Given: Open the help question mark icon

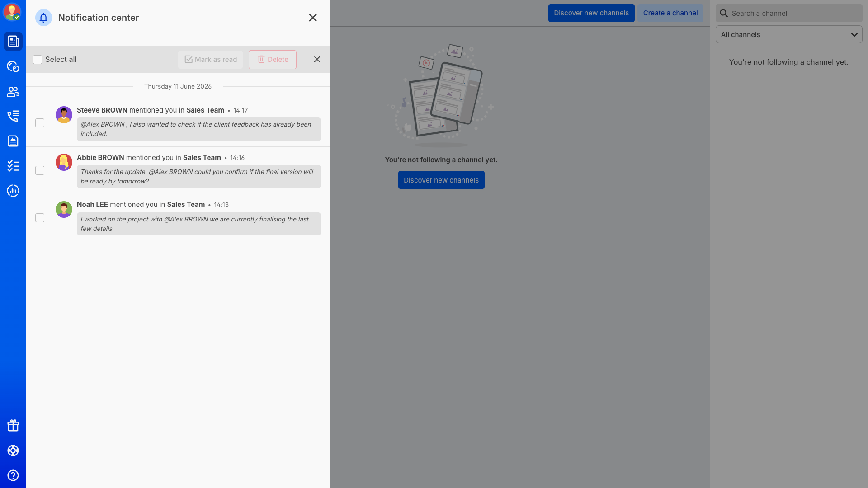Looking at the screenshot, I should 13,475.
